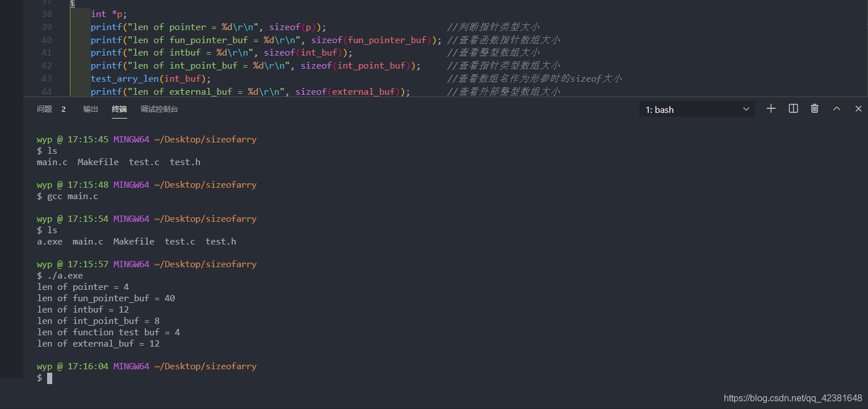Maximize panel with the up chevron
The image size is (868, 409).
pyautogui.click(x=837, y=108)
